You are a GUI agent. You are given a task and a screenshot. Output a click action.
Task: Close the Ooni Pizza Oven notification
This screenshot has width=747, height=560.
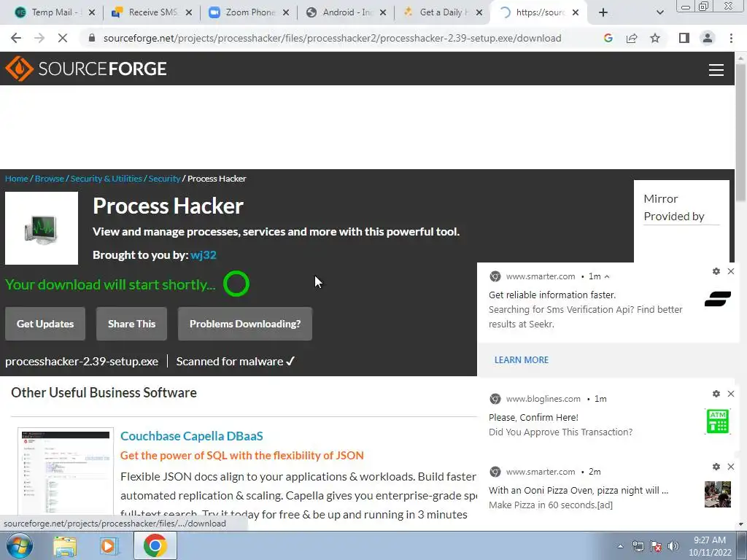pyautogui.click(x=731, y=467)
